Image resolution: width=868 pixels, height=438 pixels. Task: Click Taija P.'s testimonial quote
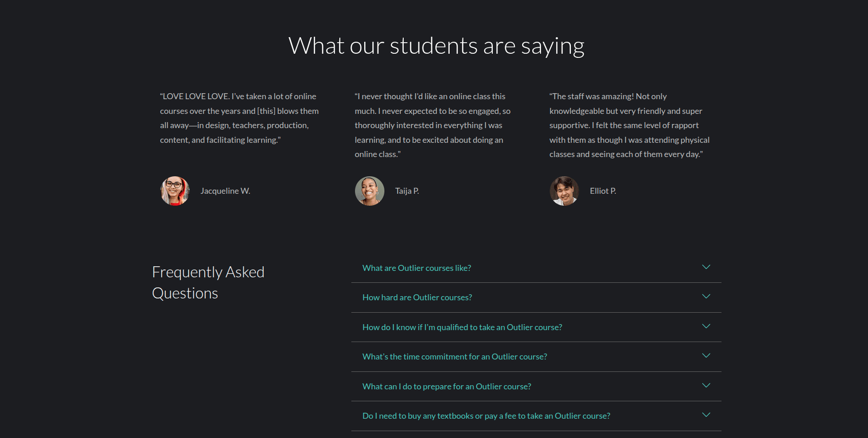[432, 125]
